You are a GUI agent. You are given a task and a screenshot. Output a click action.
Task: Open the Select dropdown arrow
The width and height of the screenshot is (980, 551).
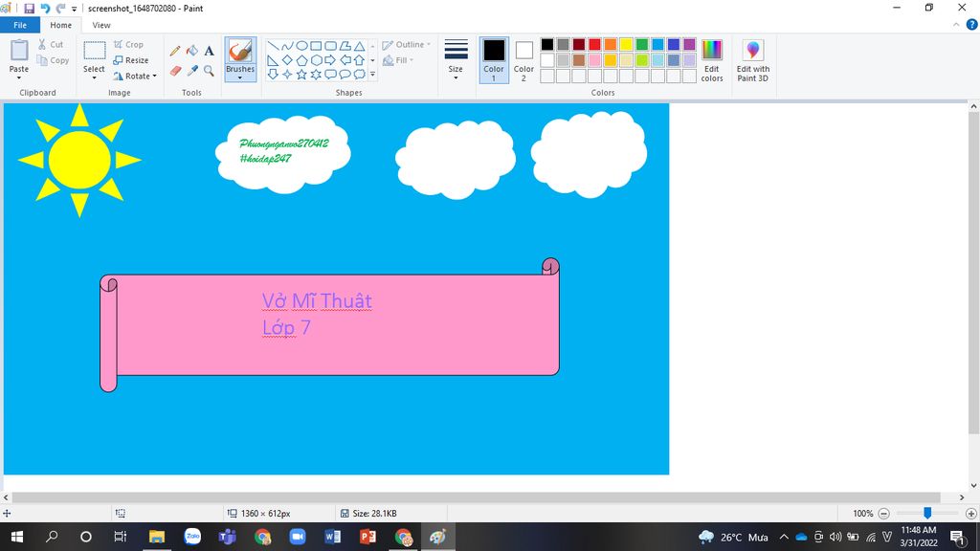(94, 77)
